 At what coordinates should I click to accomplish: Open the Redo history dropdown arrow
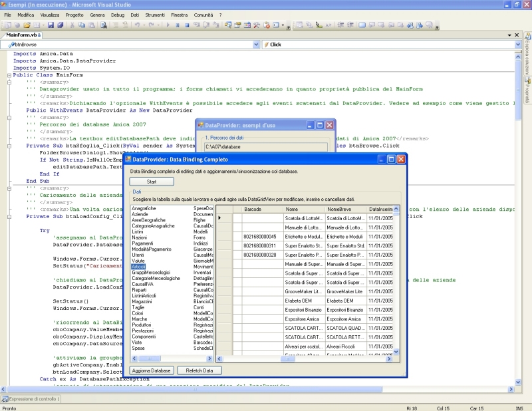158,25
